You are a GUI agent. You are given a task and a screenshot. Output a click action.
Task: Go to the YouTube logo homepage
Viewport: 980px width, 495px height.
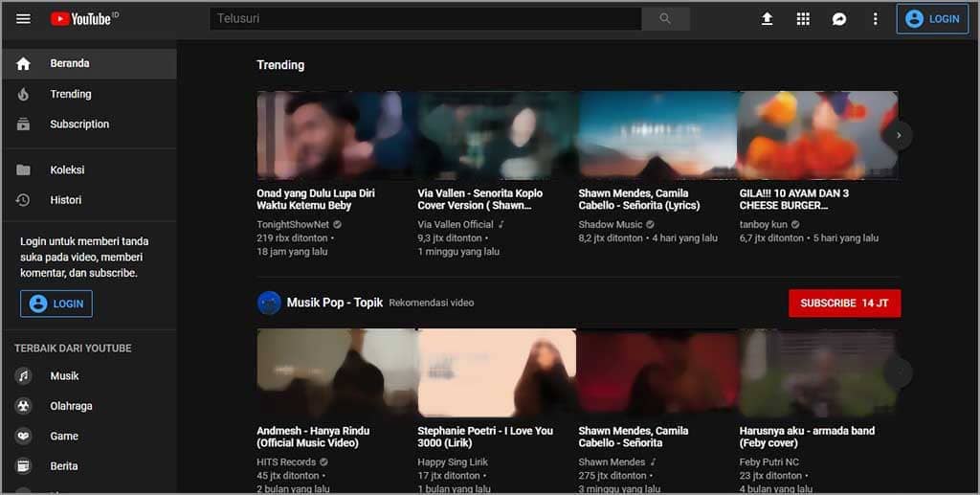(84, 19)
